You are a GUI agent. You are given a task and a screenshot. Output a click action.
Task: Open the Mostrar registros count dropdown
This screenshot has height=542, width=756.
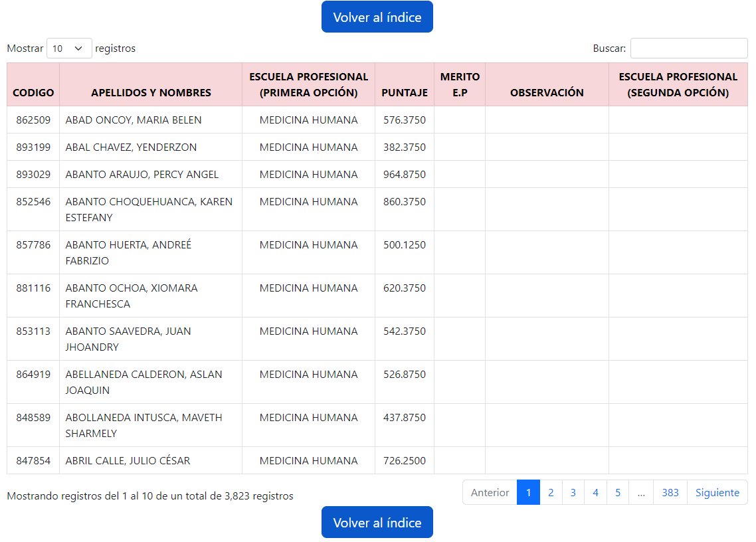tap(69, 48)
